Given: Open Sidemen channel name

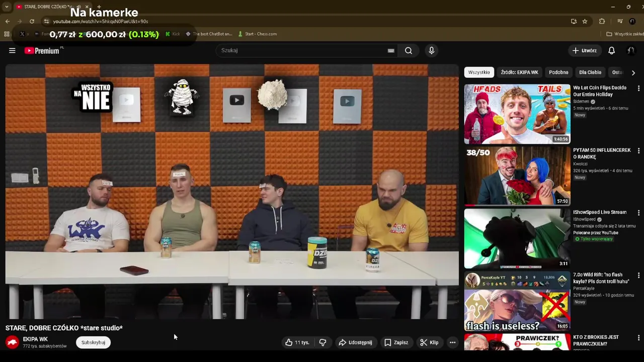Looking at the screenshot, I should (581, 102).
